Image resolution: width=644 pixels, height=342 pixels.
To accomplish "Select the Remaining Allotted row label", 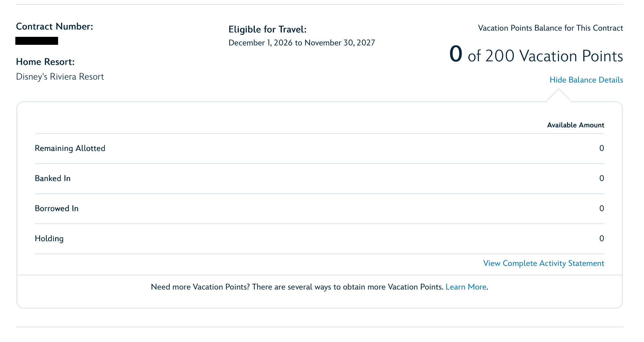I will 70,148.
